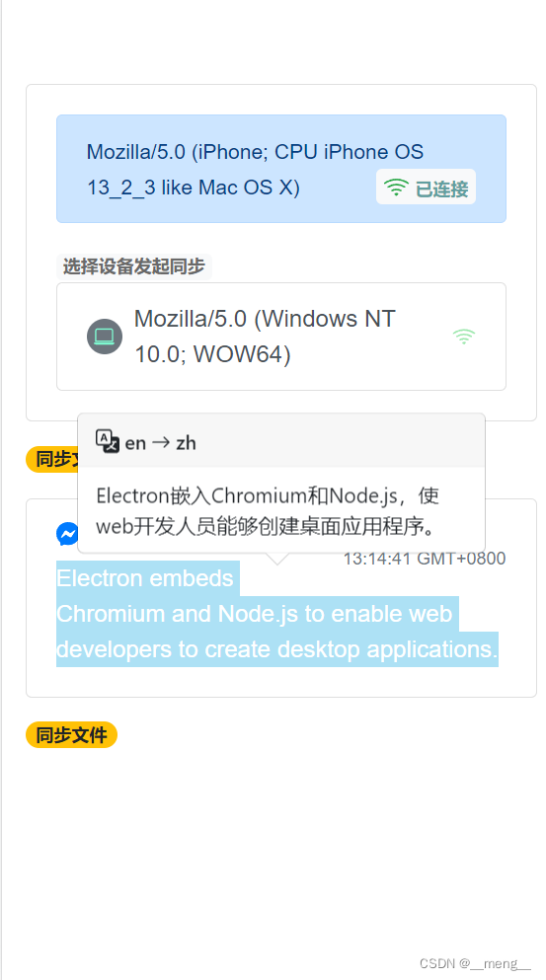Screen dimensions: 546x980
Task: Click the 选择设备发起同步 label
Action: [134, 266]
